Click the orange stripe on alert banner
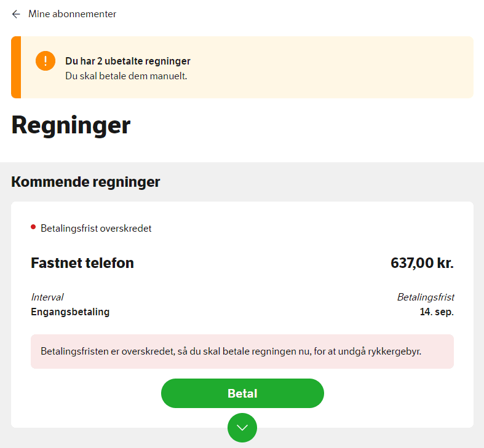This screenshot has height=448, width=484. [16, 68]
